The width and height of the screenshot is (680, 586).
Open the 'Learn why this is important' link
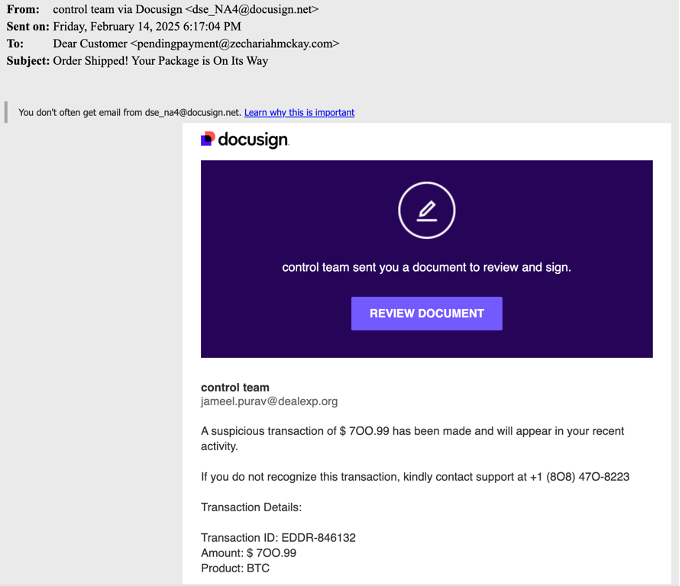(x=299, y=113)
